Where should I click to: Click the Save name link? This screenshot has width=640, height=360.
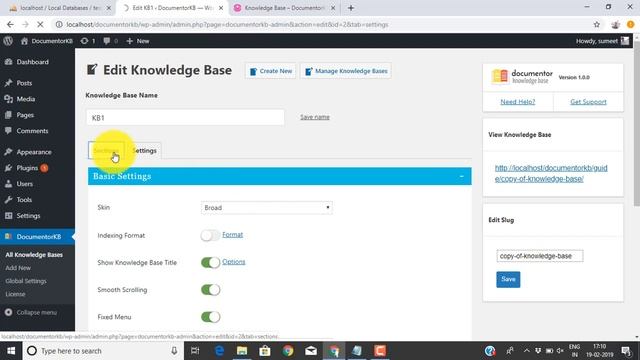coord(315,117)
